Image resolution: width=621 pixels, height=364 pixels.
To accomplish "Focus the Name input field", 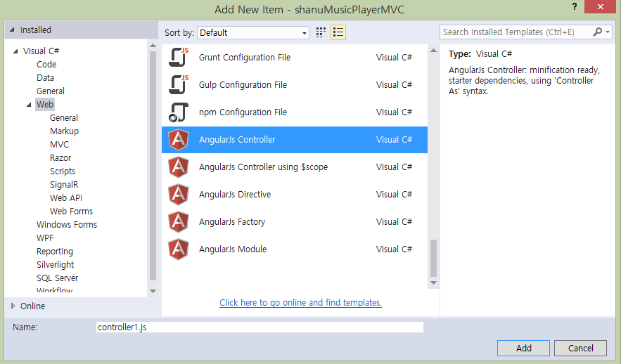I will click(x=260, y=327).
